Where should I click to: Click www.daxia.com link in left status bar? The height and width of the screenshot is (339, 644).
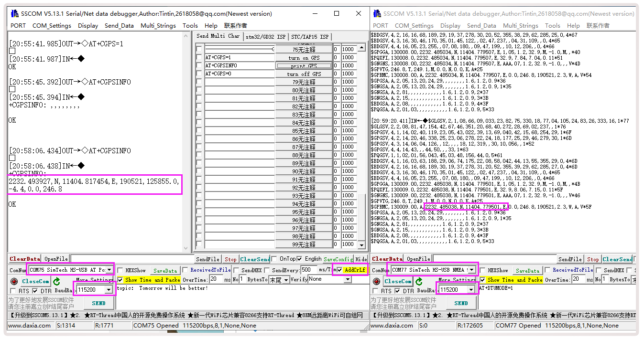point(29,326)
